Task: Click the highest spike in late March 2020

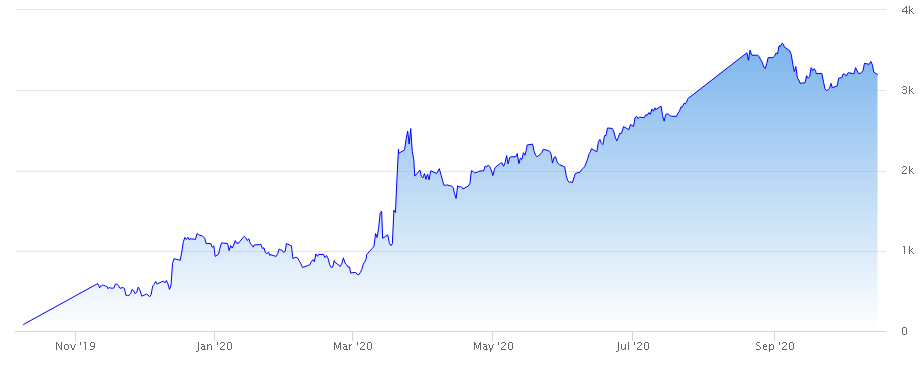Action: (410, 129)
